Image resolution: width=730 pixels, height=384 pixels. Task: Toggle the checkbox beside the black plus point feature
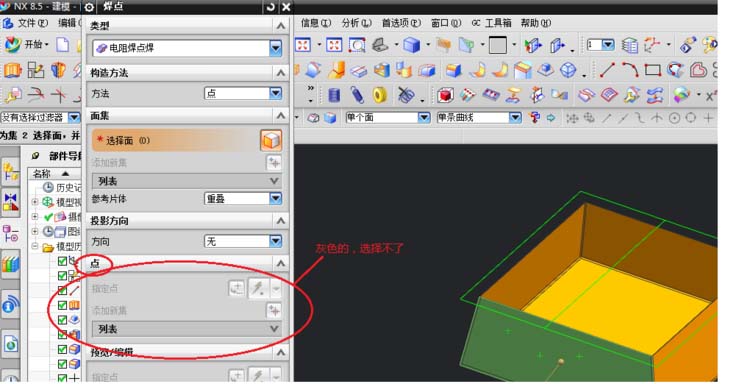(62, 378)
